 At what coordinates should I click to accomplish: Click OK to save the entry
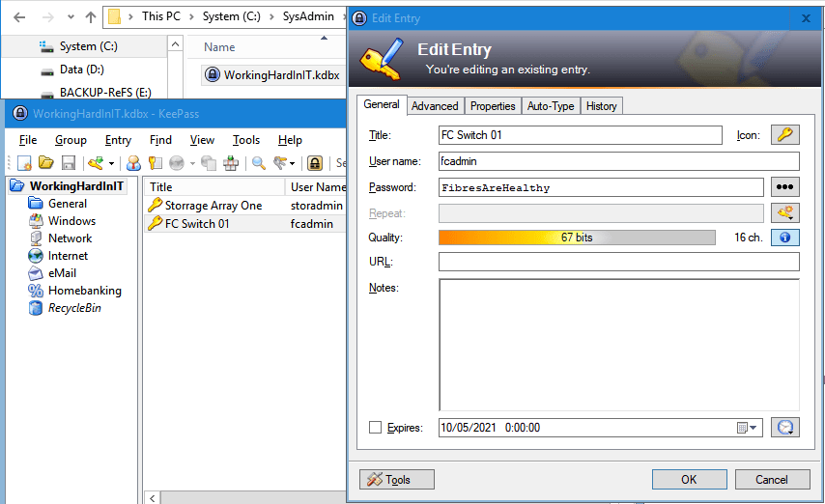[689, 479]
